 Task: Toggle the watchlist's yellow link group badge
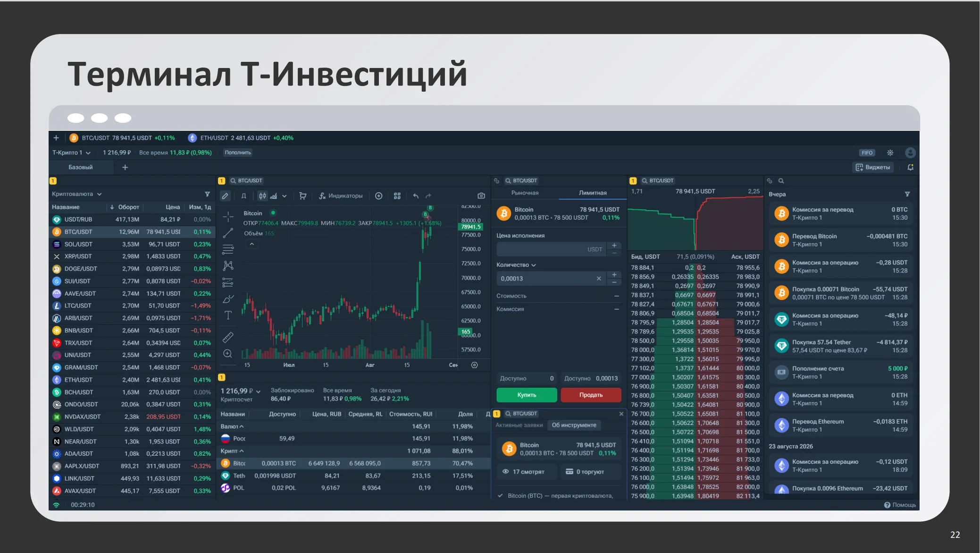click(53, 181)
